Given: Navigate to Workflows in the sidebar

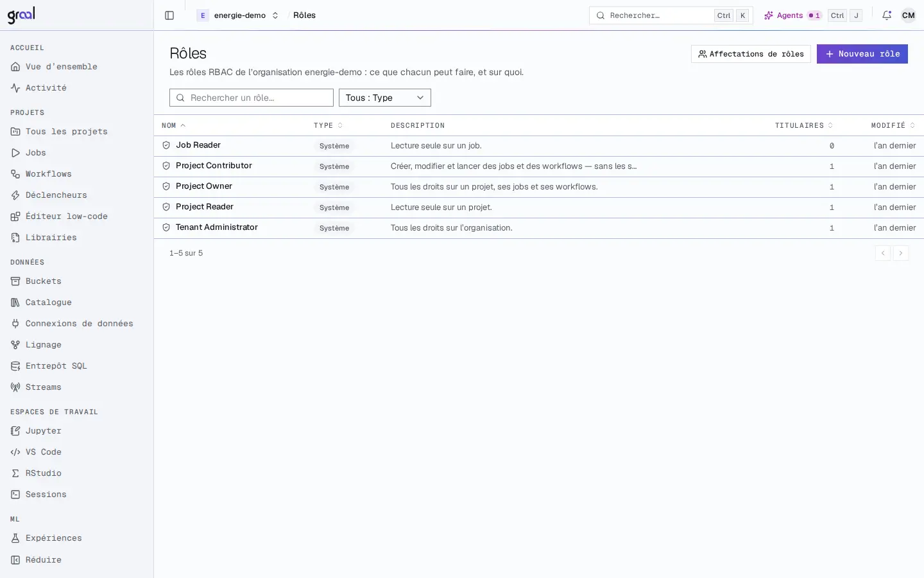Looking at the screenshot, I should pyautogui.click(x=77, y=174).
